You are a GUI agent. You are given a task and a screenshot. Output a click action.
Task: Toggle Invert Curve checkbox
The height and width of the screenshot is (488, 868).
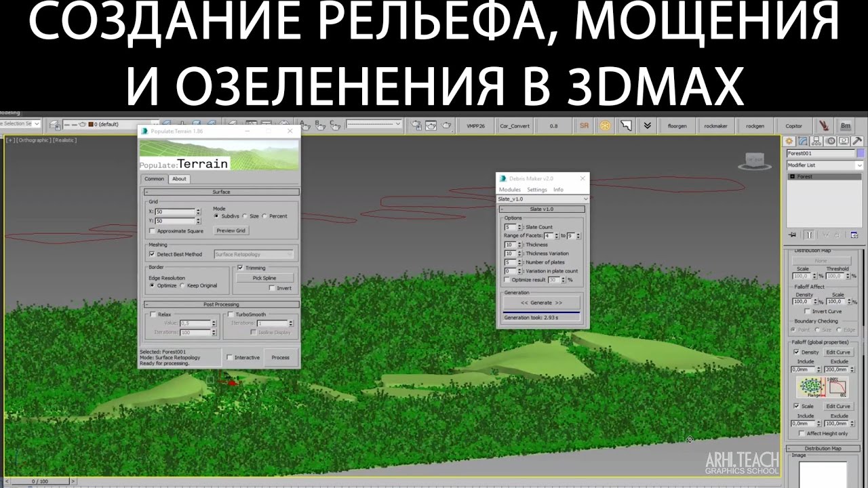[806, 311]
